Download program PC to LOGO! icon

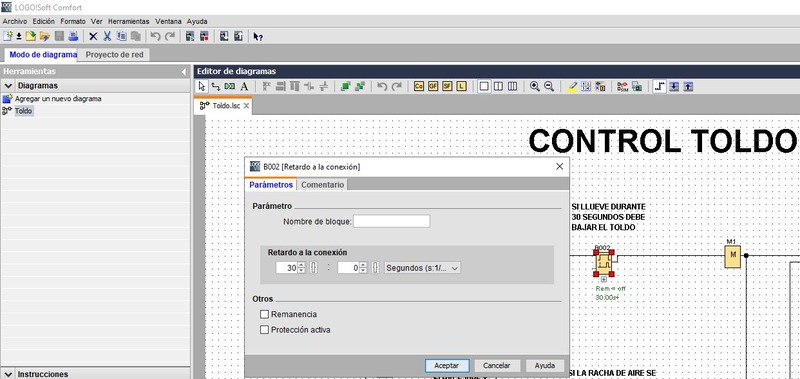(x=224, y=36)
